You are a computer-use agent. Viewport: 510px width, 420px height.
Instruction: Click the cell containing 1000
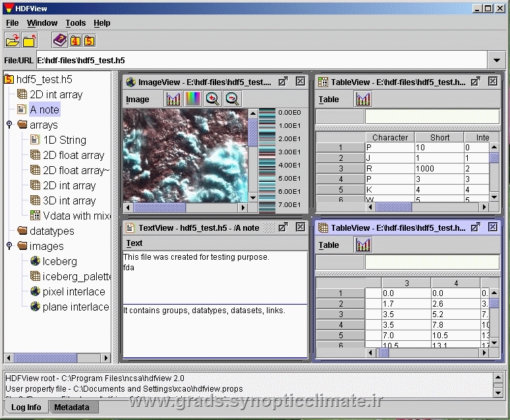(x=439, y=168)
